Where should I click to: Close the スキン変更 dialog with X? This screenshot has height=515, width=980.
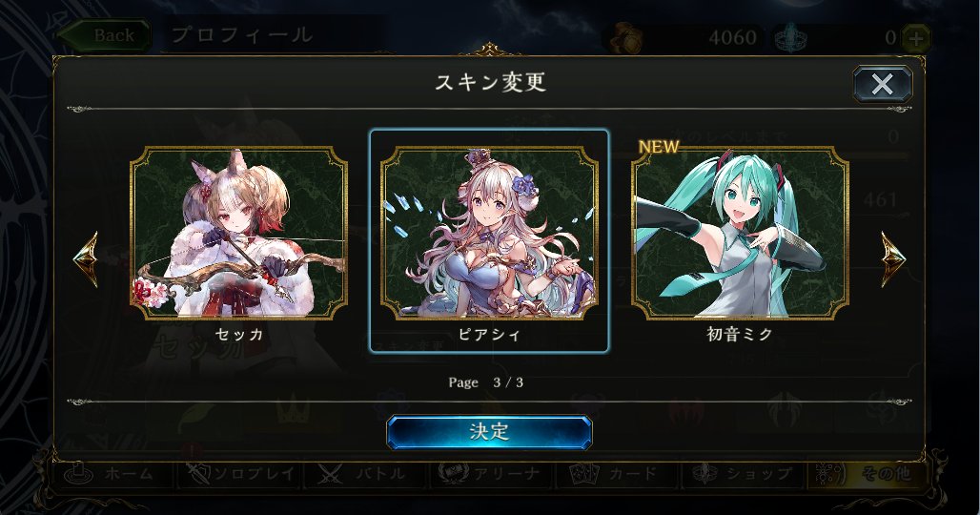click(883, 84)
